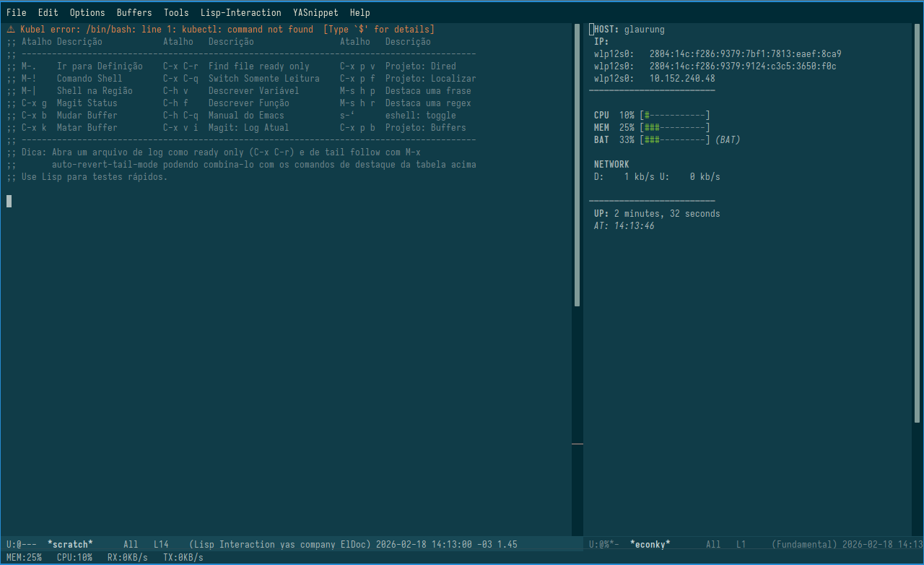Click the "Magit: Log Atual" entry
The image size is (924, 565).
pos(249,128)
